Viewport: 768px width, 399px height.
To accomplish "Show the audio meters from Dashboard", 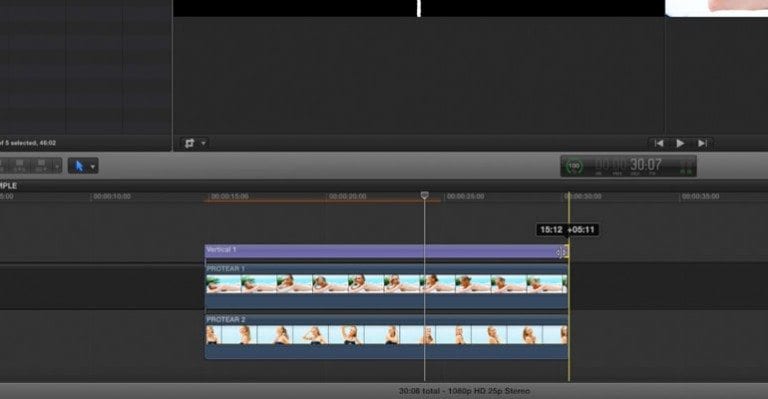I will (x=687, y=166).
